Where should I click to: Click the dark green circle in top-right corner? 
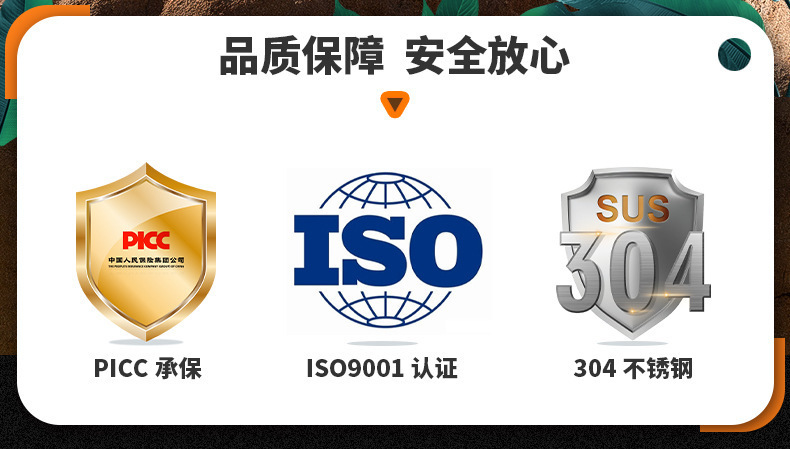734,54
